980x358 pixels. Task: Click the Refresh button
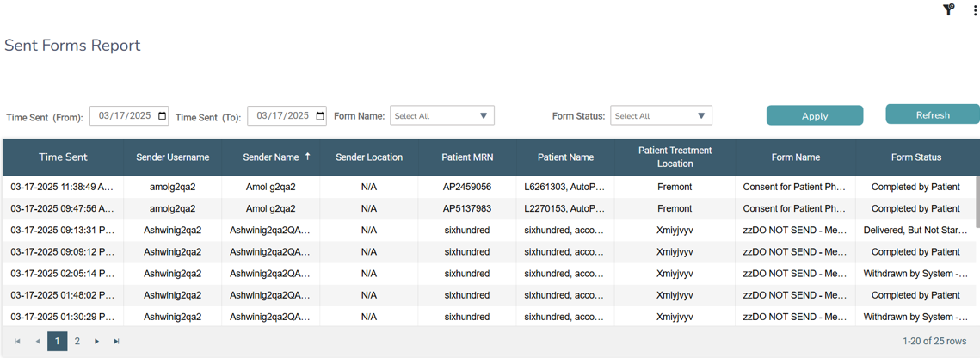pos(932,114)
